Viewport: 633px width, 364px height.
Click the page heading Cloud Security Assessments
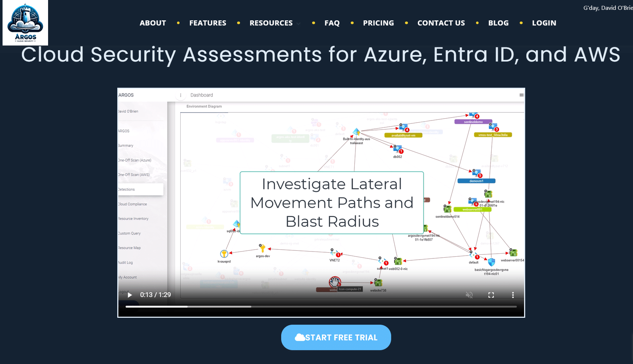point(321,55)
